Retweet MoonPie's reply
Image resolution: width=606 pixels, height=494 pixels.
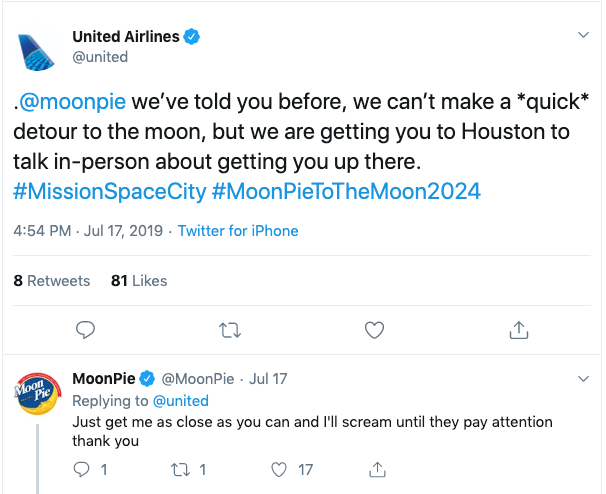coord(182,468)
